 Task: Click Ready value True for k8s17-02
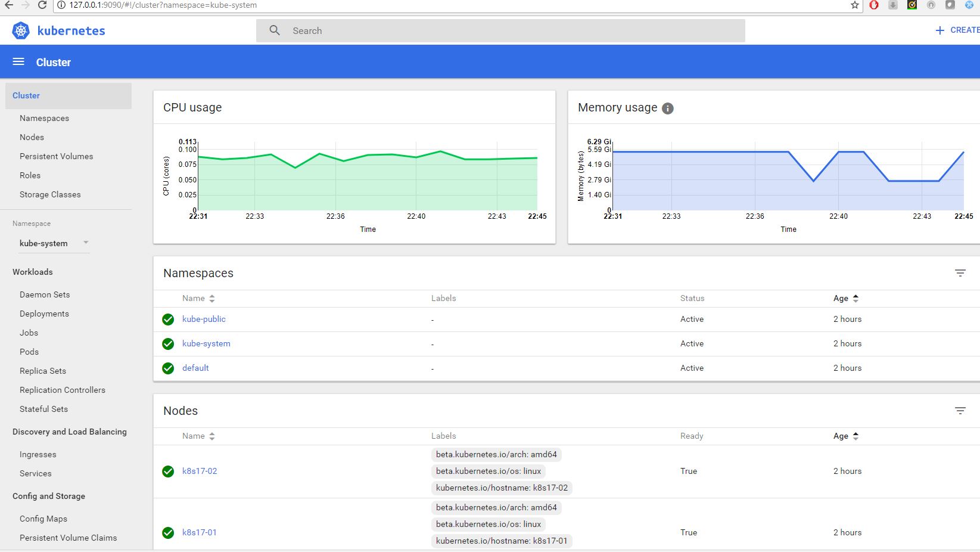pos(689,471)
